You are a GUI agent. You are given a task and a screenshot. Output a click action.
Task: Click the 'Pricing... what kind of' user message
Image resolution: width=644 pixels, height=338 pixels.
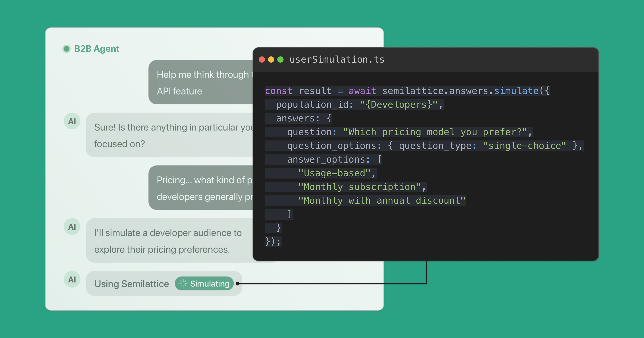click(201, 188)
